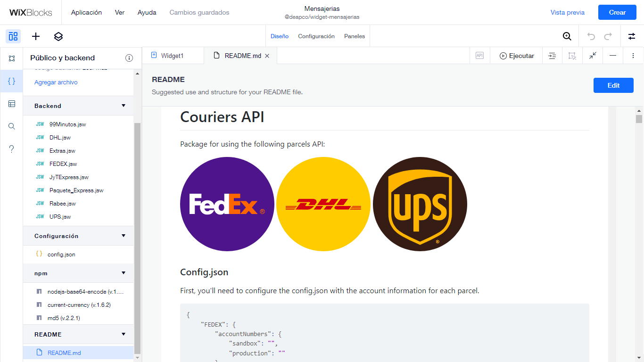
Task: Open the zoom magnifier tool
Action: coord(567,36)
